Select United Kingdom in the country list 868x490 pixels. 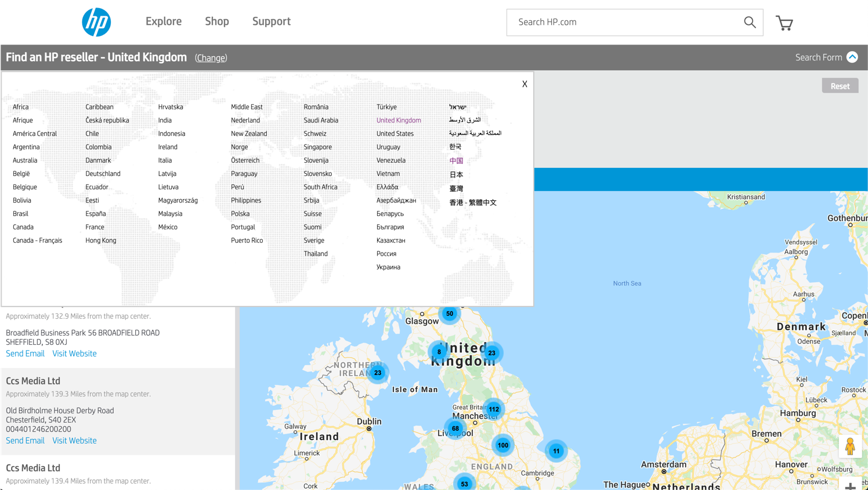(x=399, y=120)
